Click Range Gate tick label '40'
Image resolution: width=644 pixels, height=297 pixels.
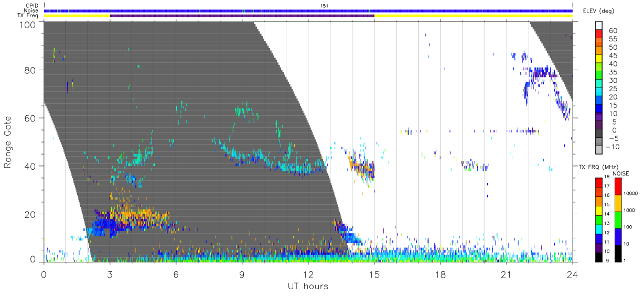tap(30, 166)
